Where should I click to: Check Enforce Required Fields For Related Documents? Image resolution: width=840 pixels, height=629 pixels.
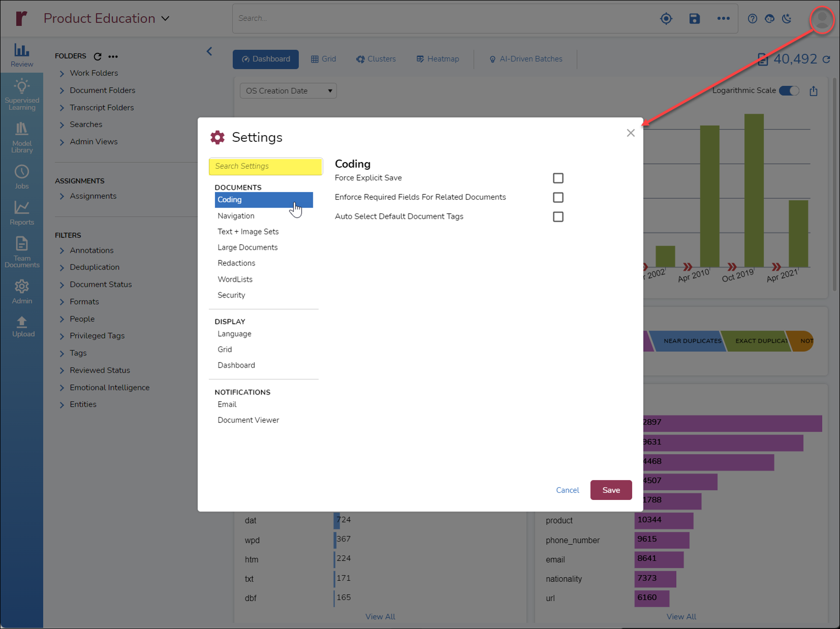pos(558,197)
